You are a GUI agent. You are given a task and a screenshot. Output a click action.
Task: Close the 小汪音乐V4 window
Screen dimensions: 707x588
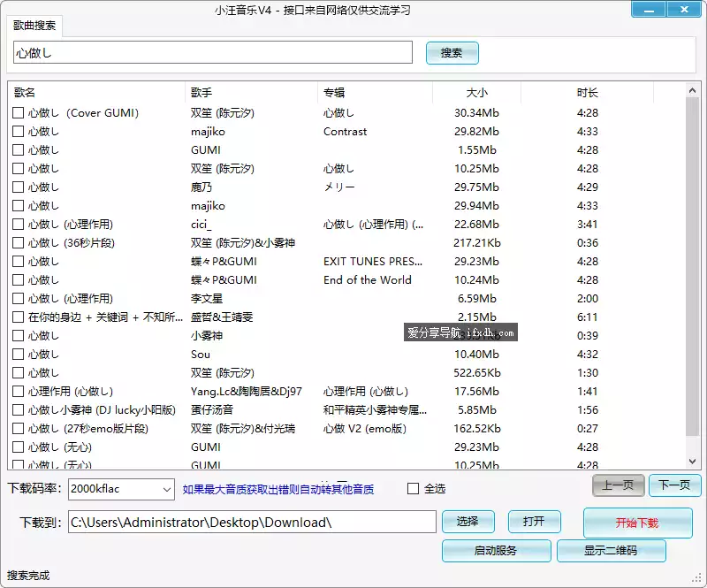pos(684,10)
